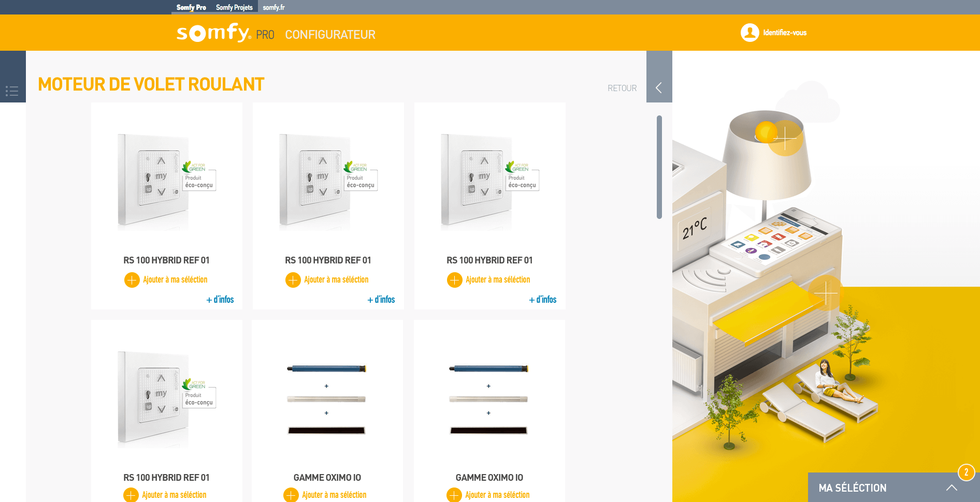Click second RS 100 HYBRID product image

pyautogui.click(x=328, y=182)
